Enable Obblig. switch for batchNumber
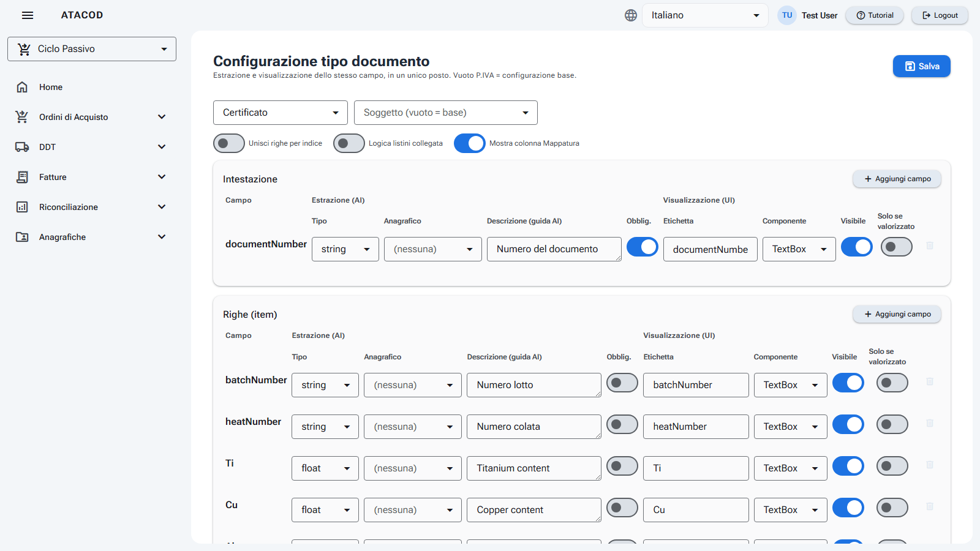Viewport: 980px width, 551px height. coord(622,383)
